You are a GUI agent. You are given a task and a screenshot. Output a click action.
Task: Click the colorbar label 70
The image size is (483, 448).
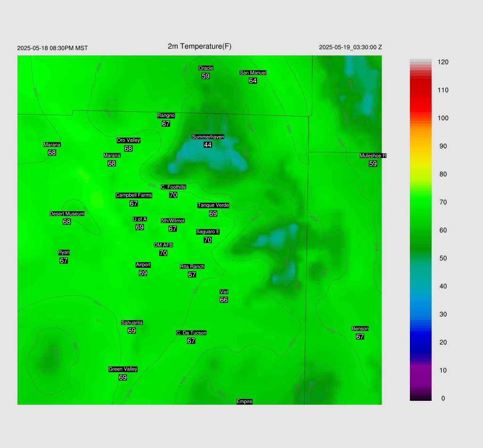[443, 202]
